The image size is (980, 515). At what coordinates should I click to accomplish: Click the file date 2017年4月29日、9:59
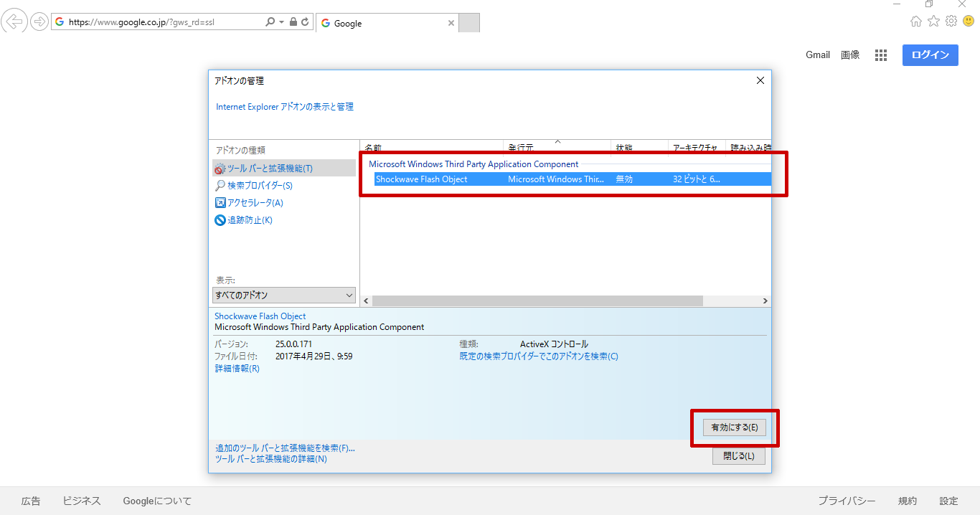[314, 356]
